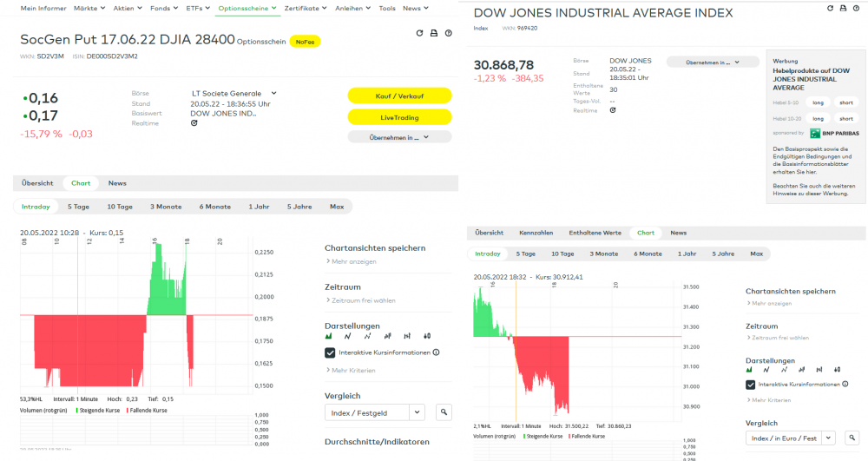868x461 pixels.
Task: Open info icon next to Dow Jones Interaktive Kursinformationen
Action: pyautogui.click(x=845, y=384)
